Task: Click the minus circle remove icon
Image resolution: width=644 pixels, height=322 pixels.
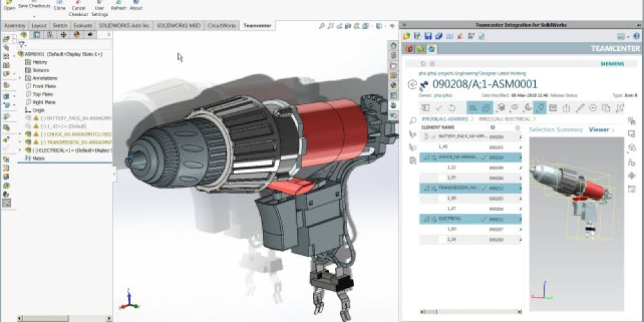Action: tap(592, 108)
